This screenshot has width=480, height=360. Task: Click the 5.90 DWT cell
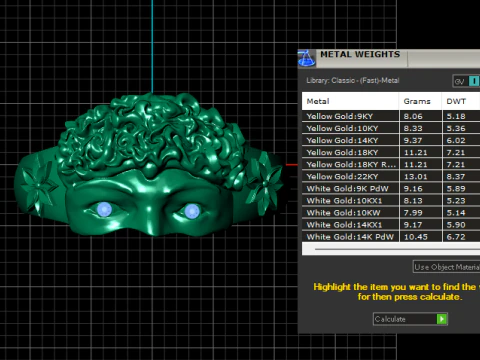coord(461,225)
